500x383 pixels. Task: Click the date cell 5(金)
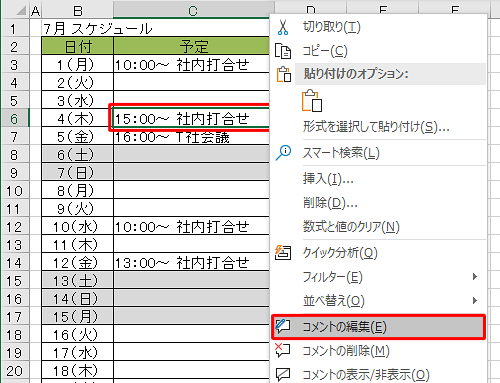point(78,136)
